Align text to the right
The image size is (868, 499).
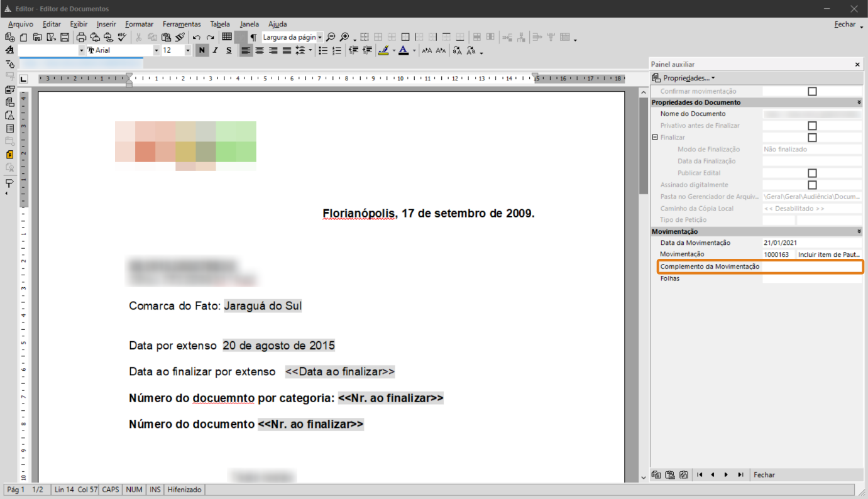click(x=273, y=50)
